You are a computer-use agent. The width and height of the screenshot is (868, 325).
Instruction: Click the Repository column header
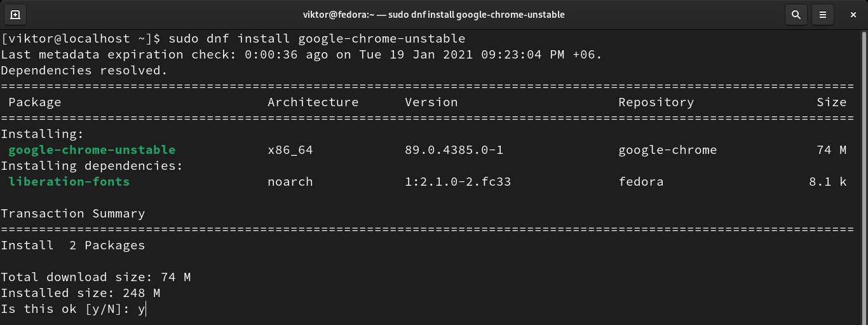coord(656,102)
